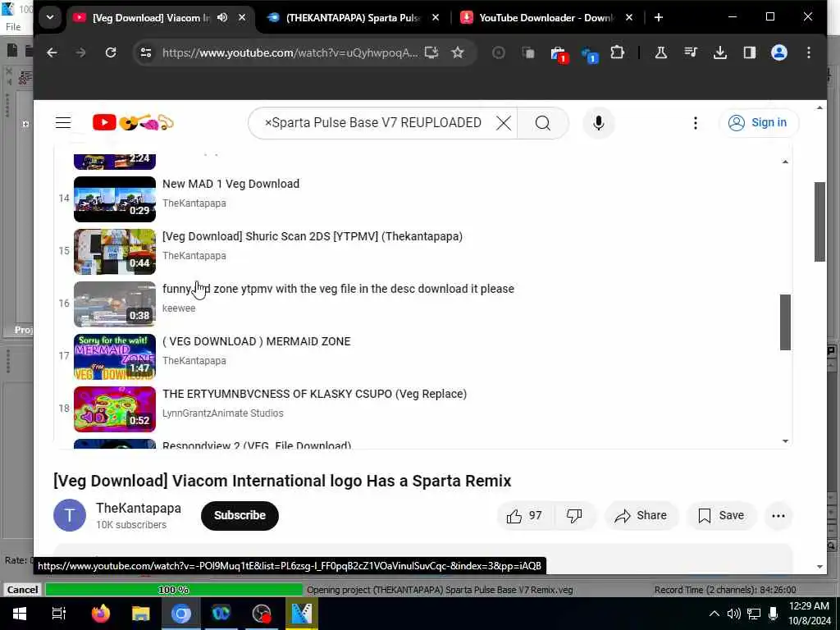Open thumbnail of New MAD 1 Veg Download
Image resolution: width=840 pixels, height=630 pixels.
pyautogui.click(x=115, y=199)
